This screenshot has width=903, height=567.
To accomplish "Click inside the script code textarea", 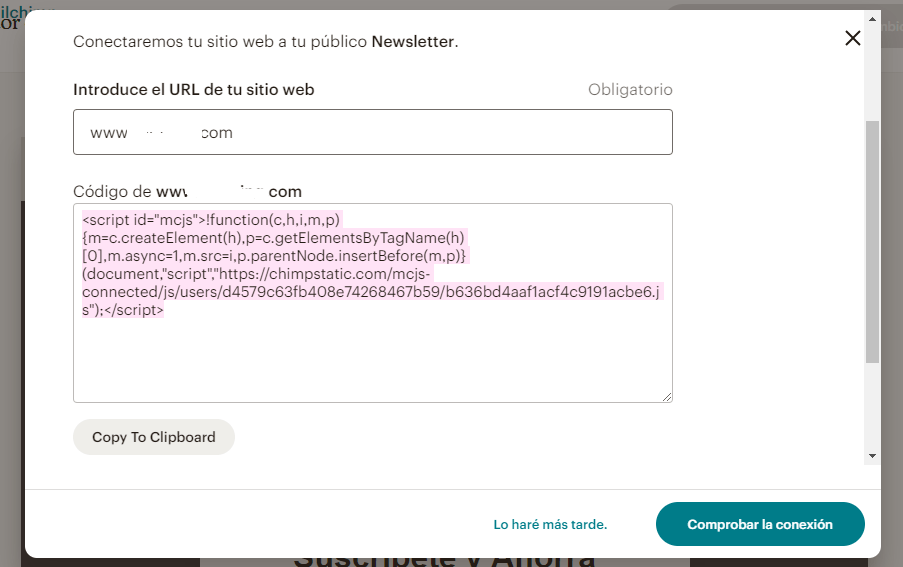I will (x=373, y=303).
